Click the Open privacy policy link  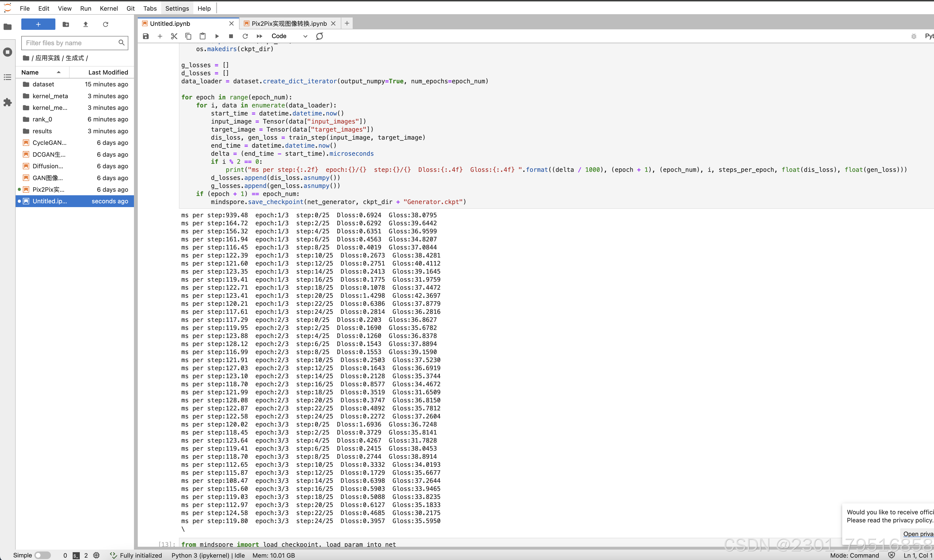coord(918,533)
